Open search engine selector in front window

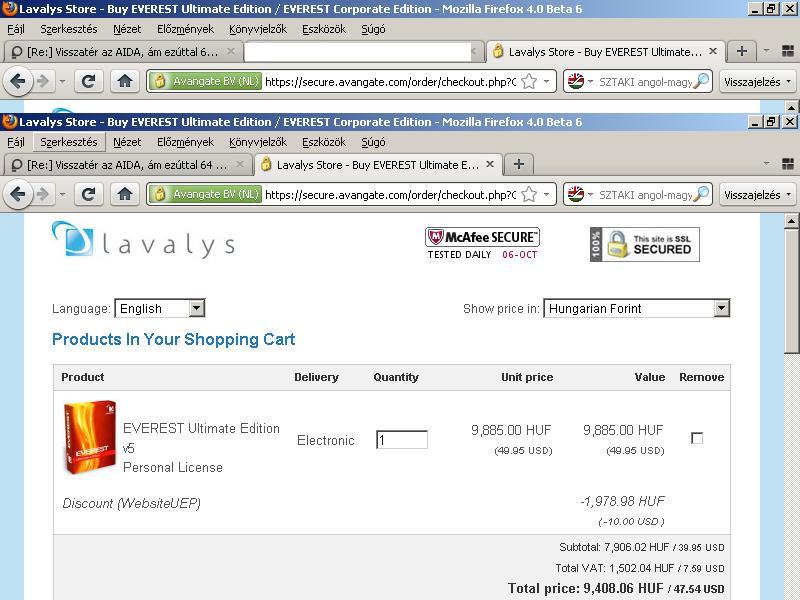[581, 194]
